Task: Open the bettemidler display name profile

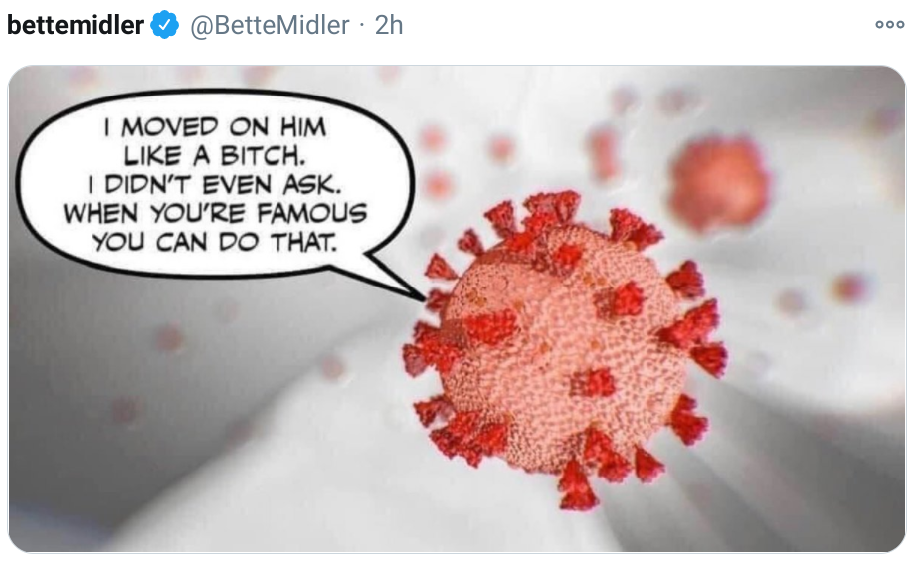Action: (x=75, y=25)
